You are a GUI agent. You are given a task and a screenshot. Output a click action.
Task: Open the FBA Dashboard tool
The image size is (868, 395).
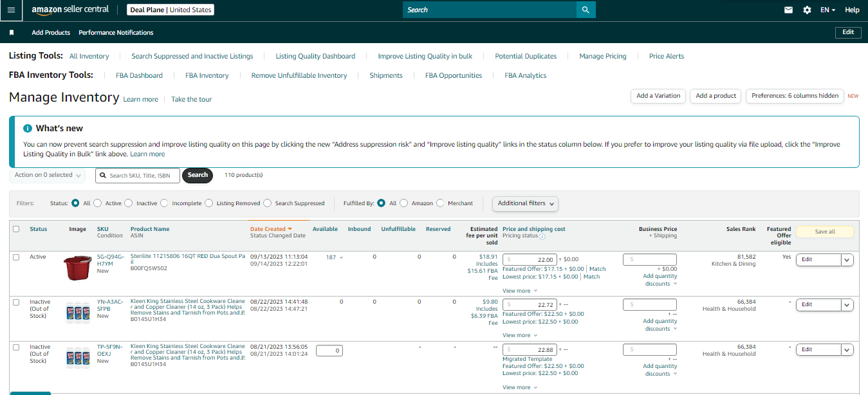pyautogui.click(x=139, y=76)
